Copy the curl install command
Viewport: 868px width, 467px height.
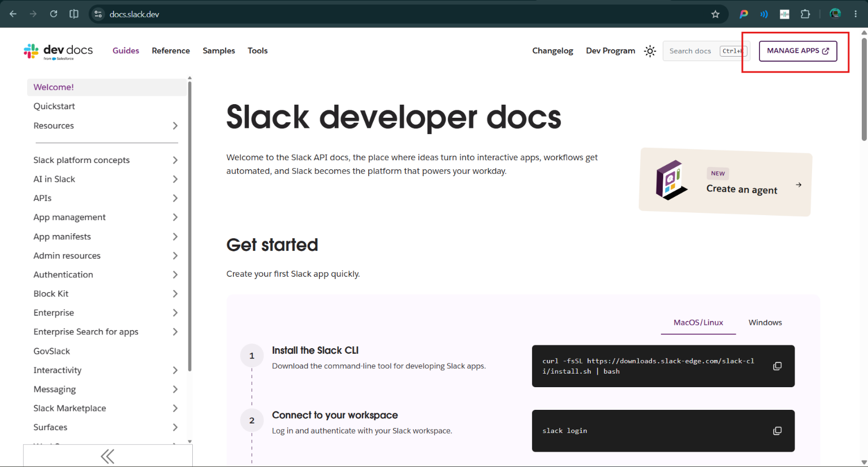(778, 366)
